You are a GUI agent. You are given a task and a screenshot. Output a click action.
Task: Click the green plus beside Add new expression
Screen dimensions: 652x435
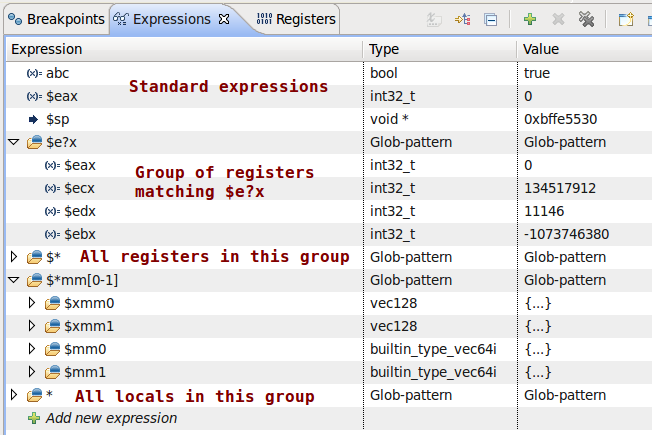(x=34, y=418)
